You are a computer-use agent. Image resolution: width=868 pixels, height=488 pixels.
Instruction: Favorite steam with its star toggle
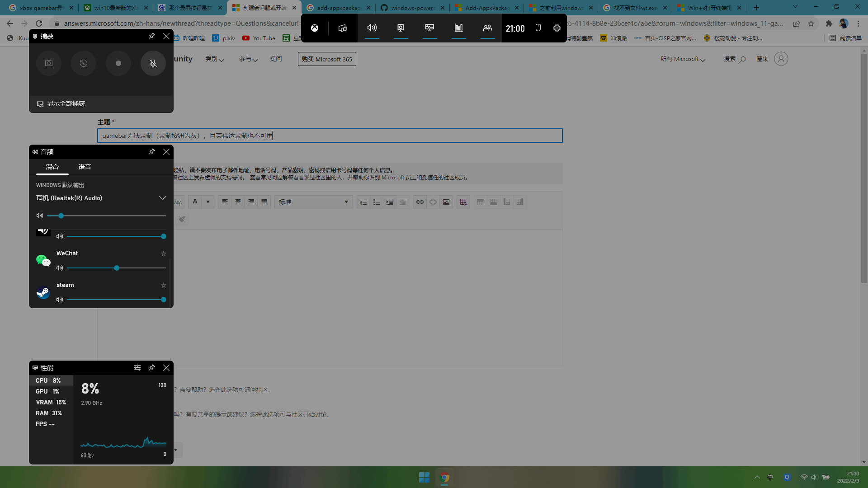click(x=164, y=285)
